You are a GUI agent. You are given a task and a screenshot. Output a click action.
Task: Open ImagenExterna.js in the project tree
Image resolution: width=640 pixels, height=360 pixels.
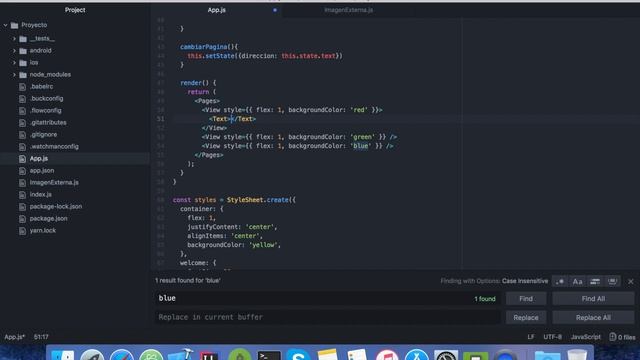[x=54, y=182]
